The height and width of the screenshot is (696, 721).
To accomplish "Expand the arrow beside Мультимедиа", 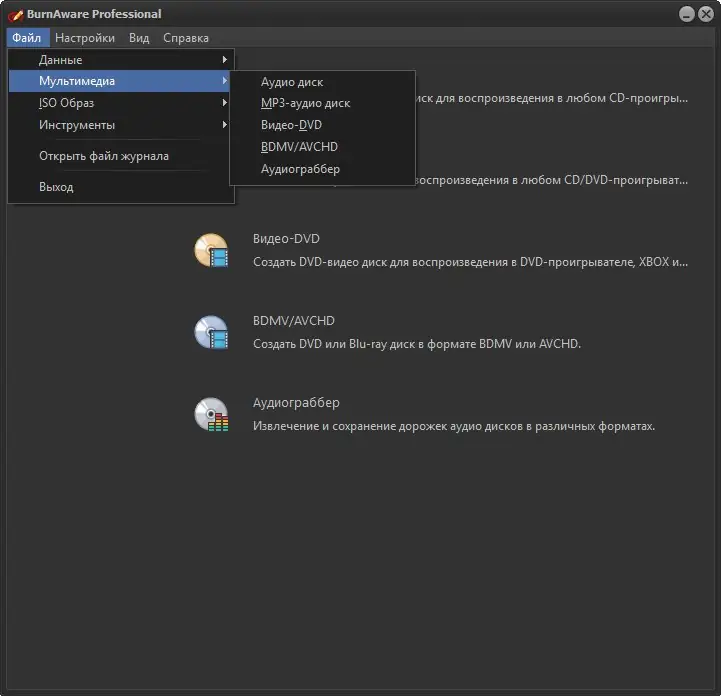I will (x=224, y=81).
